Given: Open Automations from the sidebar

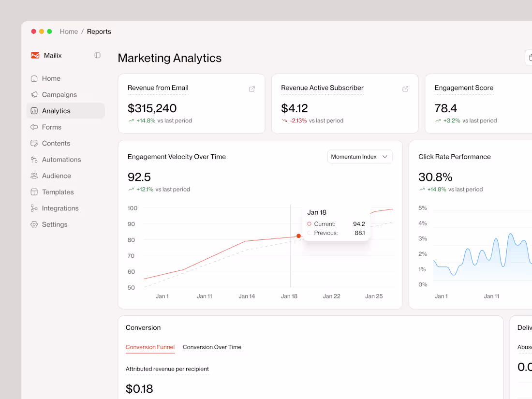Looking at the screenshot, I should pyautogui.click(x=65, y=160).
